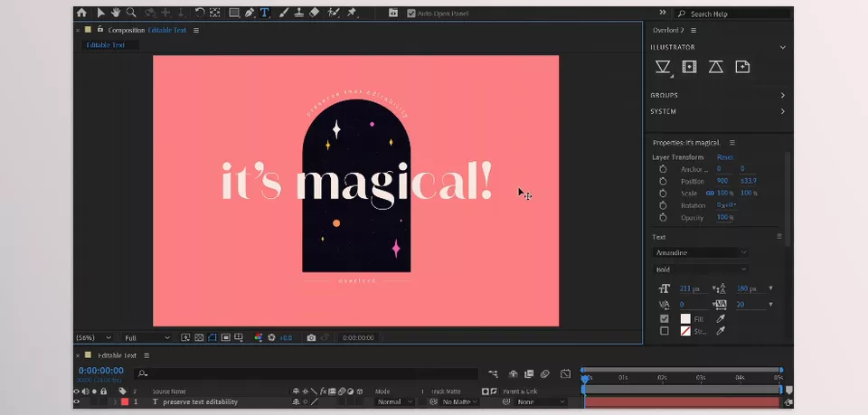Enable the Stroke checkbox
Screen dimensions: 868x415
(x=665, y=331)
